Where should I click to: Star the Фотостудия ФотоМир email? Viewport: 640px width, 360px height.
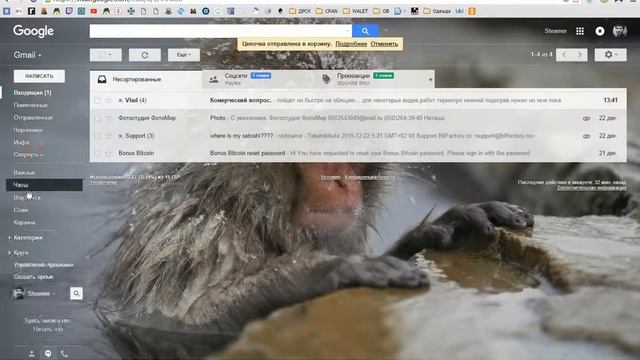108,118
